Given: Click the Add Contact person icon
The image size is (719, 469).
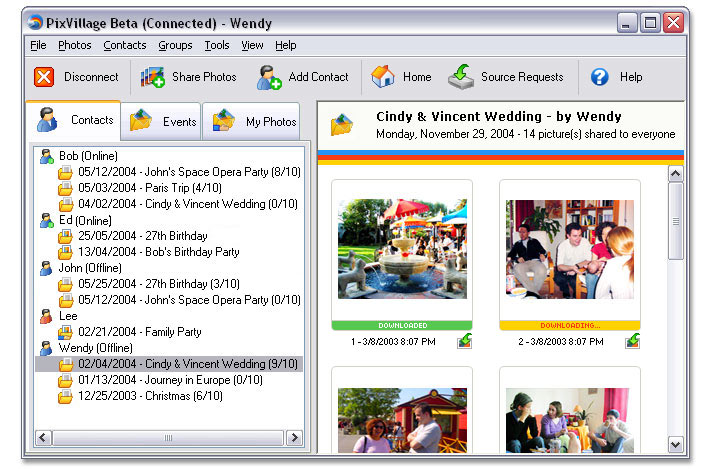Looking at the screenshot, I should pyautogui.click(x=269, y=77).
